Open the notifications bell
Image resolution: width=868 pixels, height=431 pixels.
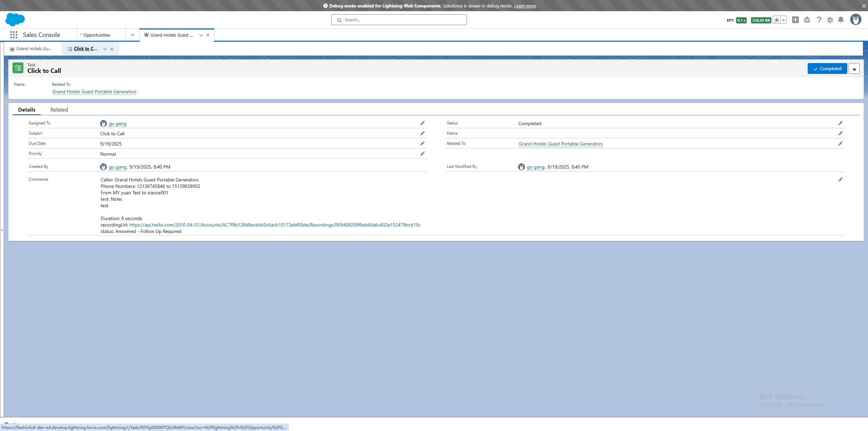pyautogui.click(x=841, y=20)
